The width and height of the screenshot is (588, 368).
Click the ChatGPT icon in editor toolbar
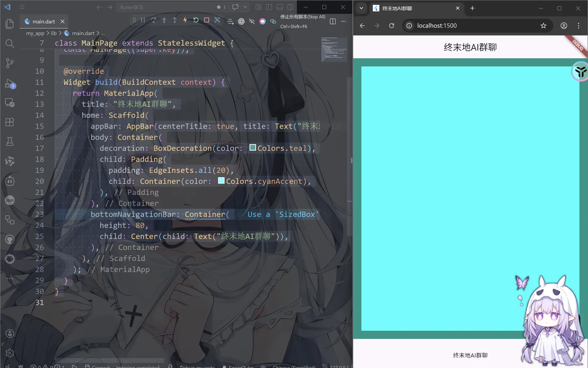point(241,21)
